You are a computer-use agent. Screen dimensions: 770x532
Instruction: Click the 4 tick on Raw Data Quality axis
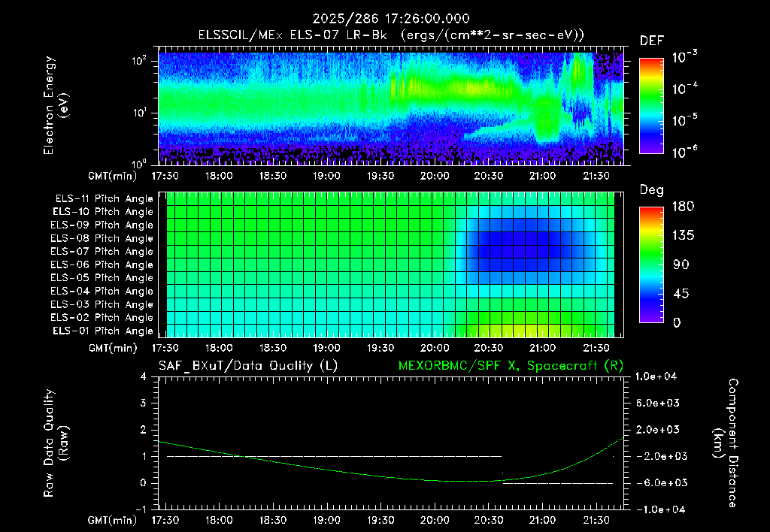tap(143, 376)
